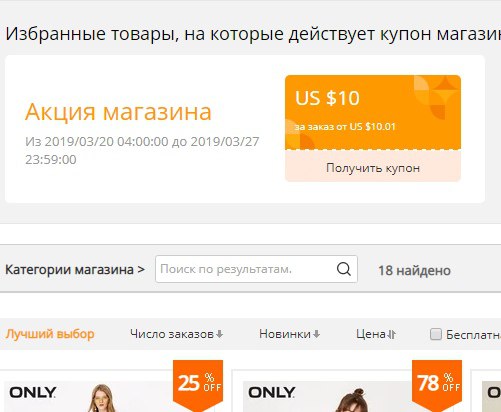Click the down arrow beside Число заказов
The image size is (501, 412).
[x=219, y=334]
